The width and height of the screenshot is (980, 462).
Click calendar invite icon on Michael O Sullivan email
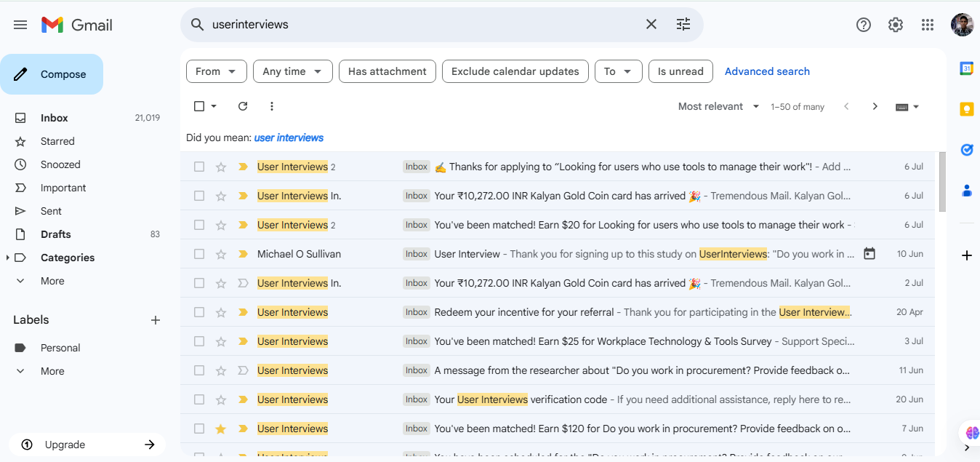[x=869, y=254]
